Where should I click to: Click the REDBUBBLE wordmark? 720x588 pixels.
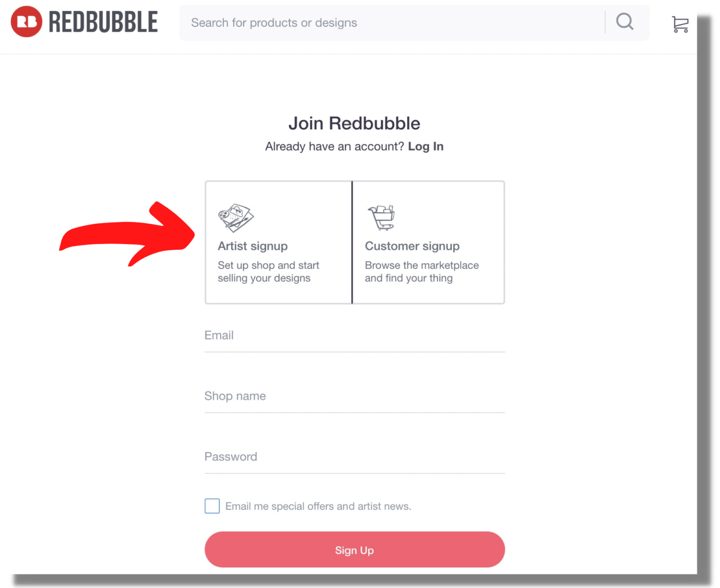click(102, 21)
